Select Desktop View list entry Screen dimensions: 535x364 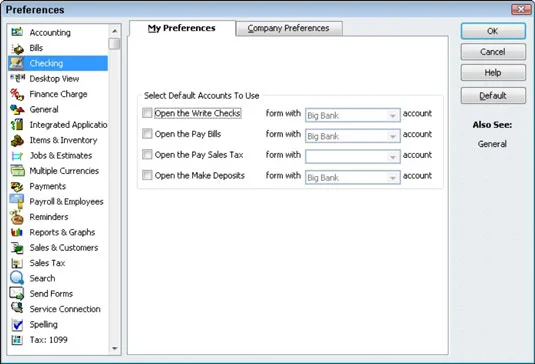[x=54, y=79]
